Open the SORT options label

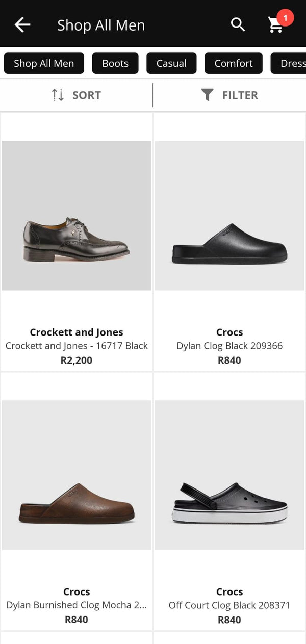(x=87, y=95)
